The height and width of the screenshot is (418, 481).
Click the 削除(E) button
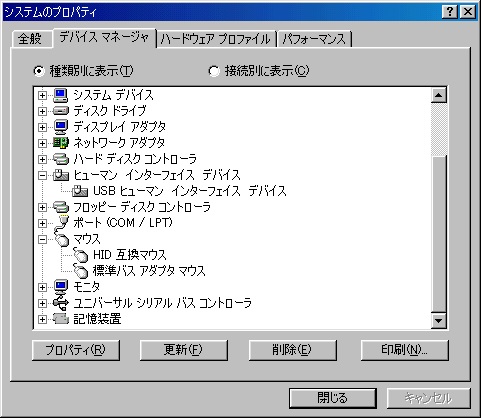pos(292,350)
